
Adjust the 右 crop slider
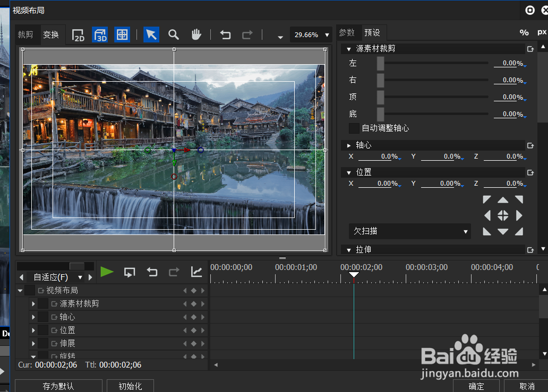pos(380,80)
